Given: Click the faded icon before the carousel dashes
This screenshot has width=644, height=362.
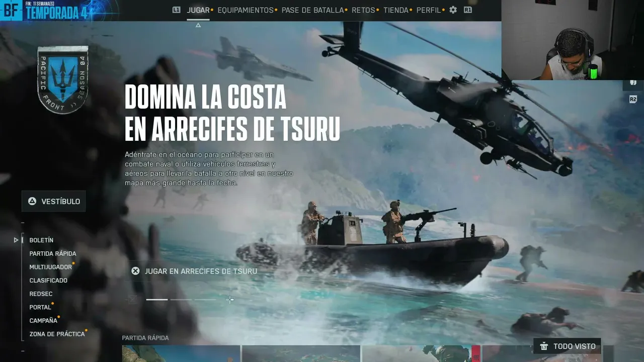Looking at the screenshot, I should click(x=132, y=300).
